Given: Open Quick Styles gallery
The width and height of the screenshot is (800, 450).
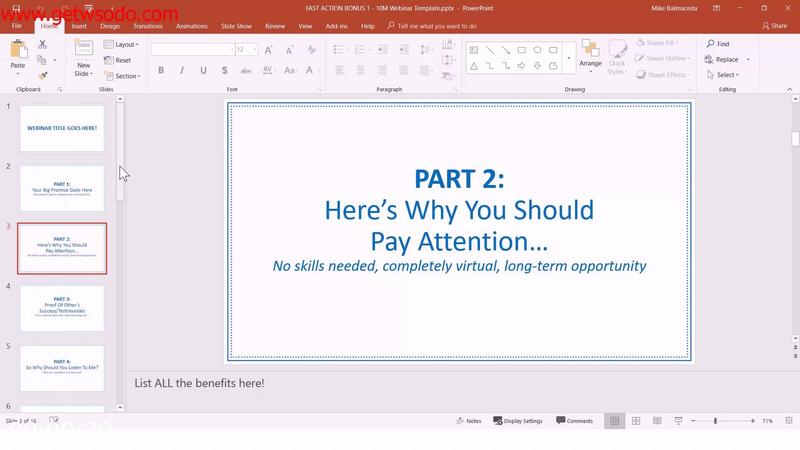Looking at the screenshot, I should pos(617,57).
